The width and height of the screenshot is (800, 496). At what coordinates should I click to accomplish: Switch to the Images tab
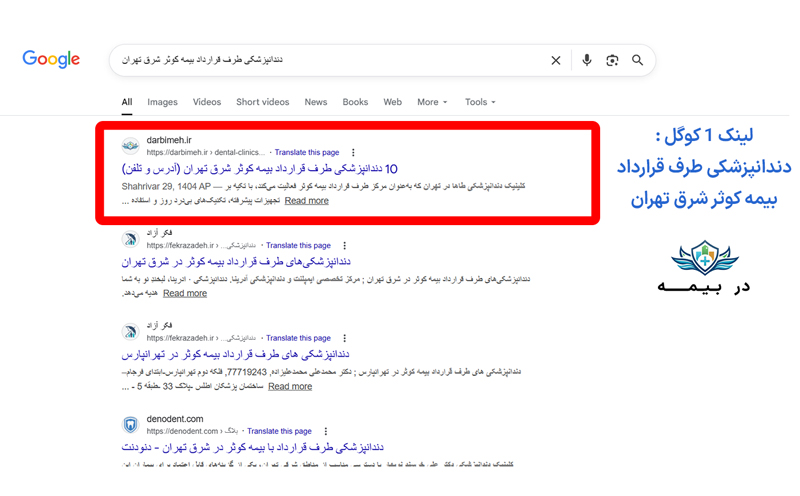[162, 102]
